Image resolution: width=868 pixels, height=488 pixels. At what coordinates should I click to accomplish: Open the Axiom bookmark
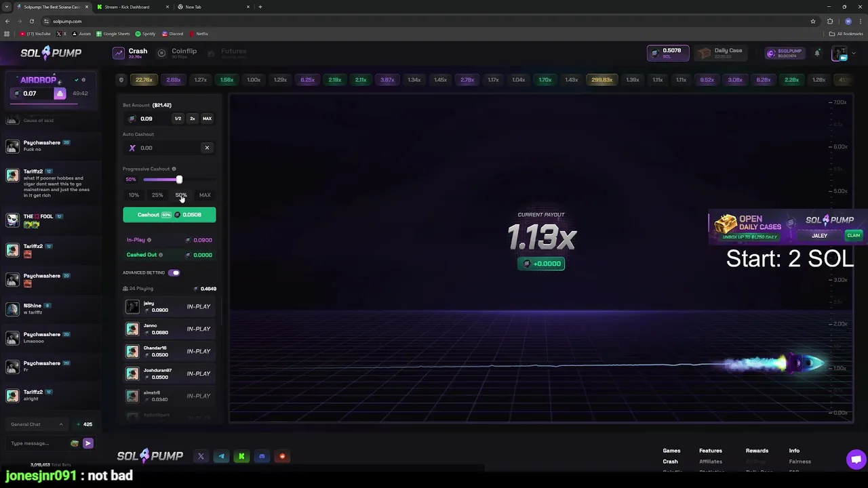click(x=81, y=34)
